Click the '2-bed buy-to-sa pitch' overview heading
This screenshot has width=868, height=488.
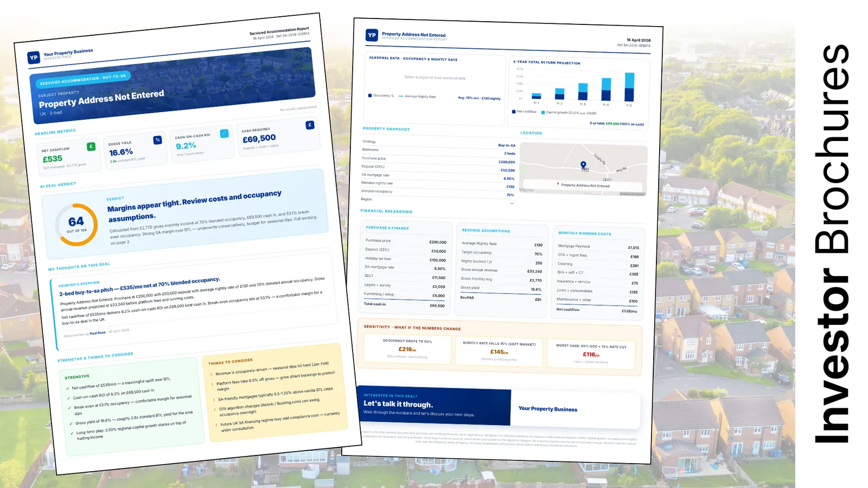point(139,286)
